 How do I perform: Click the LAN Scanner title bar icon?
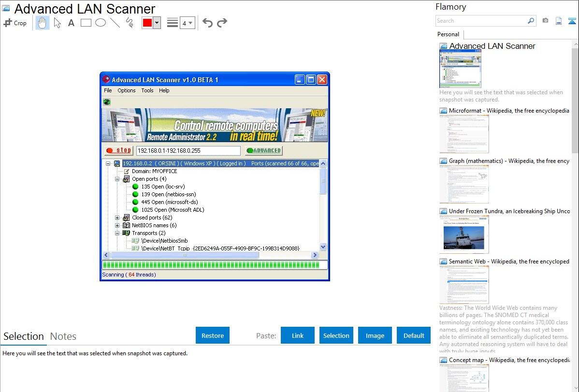106,79
